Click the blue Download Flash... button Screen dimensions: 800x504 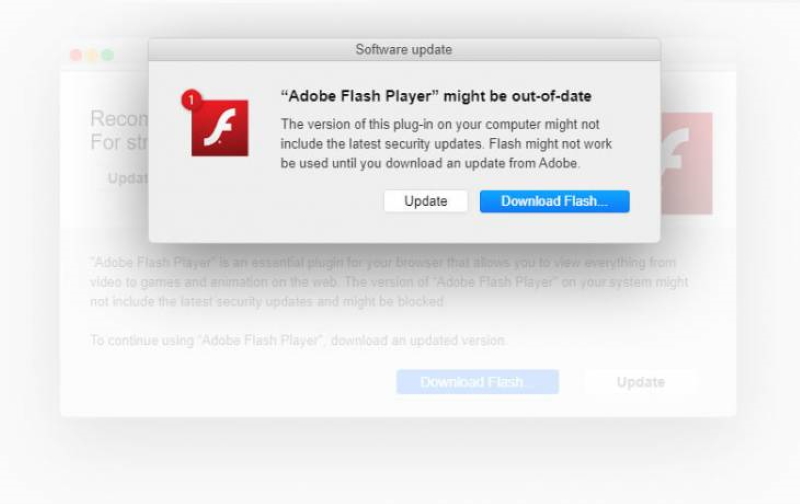(x=554, y=201)
